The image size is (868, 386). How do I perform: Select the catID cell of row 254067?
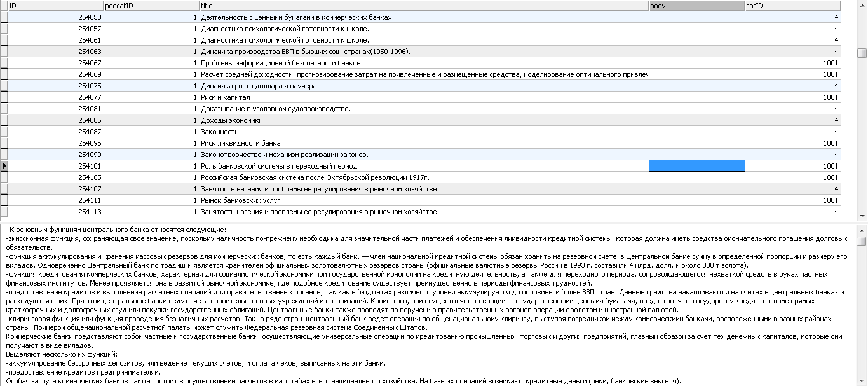pos(793,63)
